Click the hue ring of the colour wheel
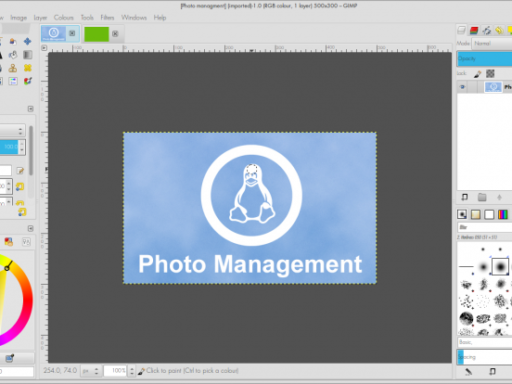Image resolution: width=512 pixels, height=384 pixels. pyautogui.click(x=27, y=300)
